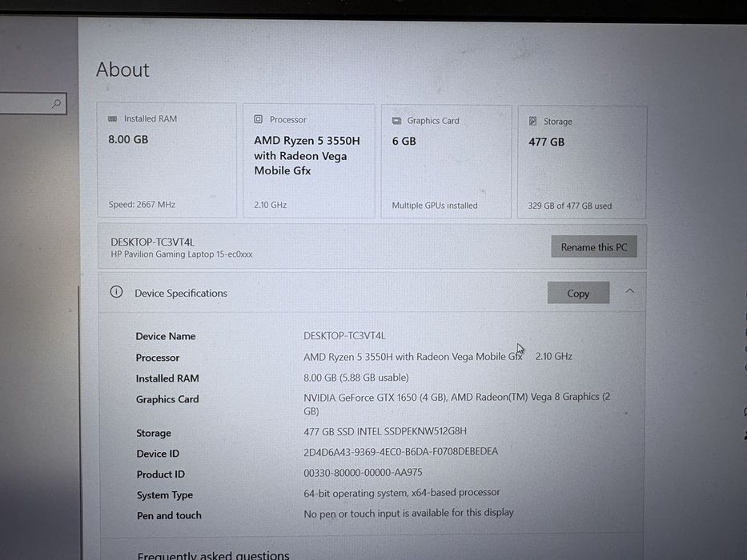Click the Frequently asked questions heading
747x560 pixels.
[x=214, y=555]
